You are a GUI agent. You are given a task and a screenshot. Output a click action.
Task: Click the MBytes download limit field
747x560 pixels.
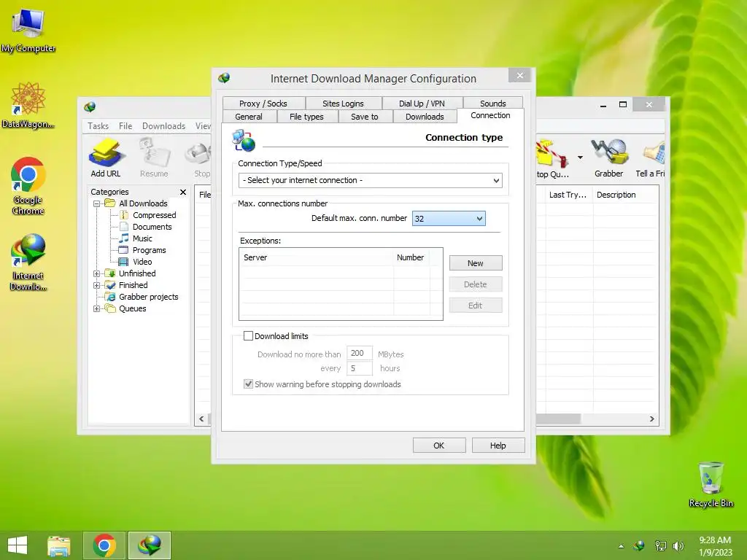[x=359, y=354]
